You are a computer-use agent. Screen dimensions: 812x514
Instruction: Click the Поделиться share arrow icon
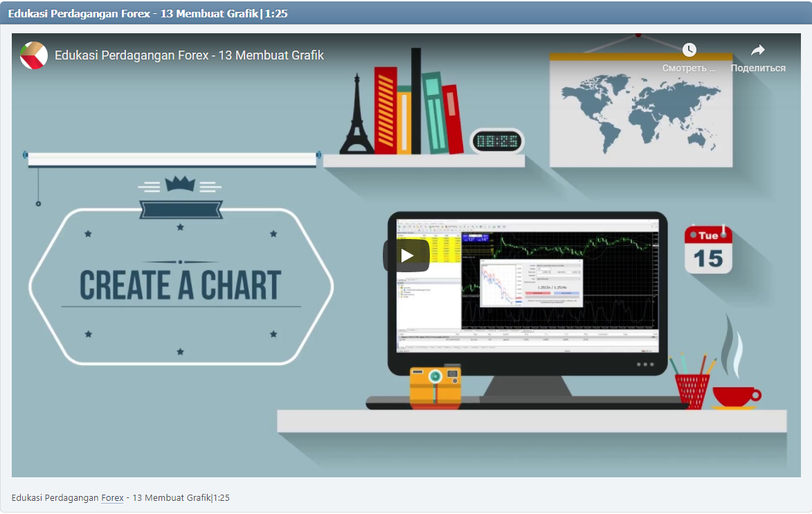coord(759,49)
